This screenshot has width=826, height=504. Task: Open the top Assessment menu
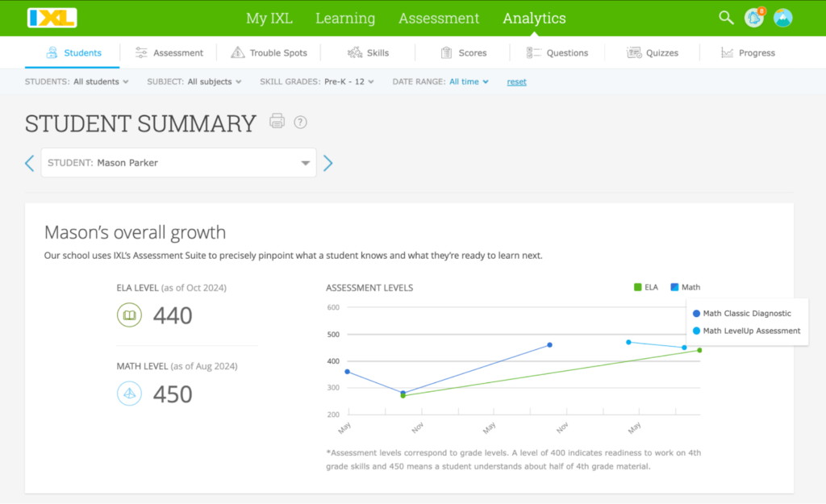coord(439,18)
